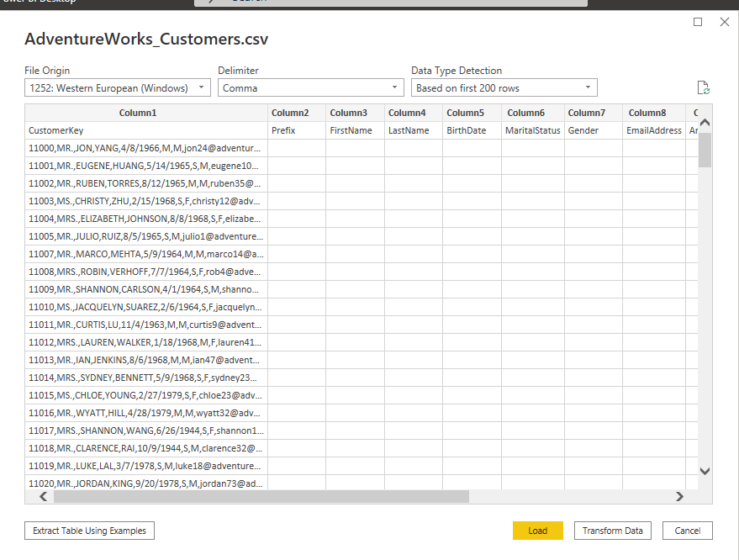The image size is (739, 560).
Task: Select the Column8 header
Action: 654,113
